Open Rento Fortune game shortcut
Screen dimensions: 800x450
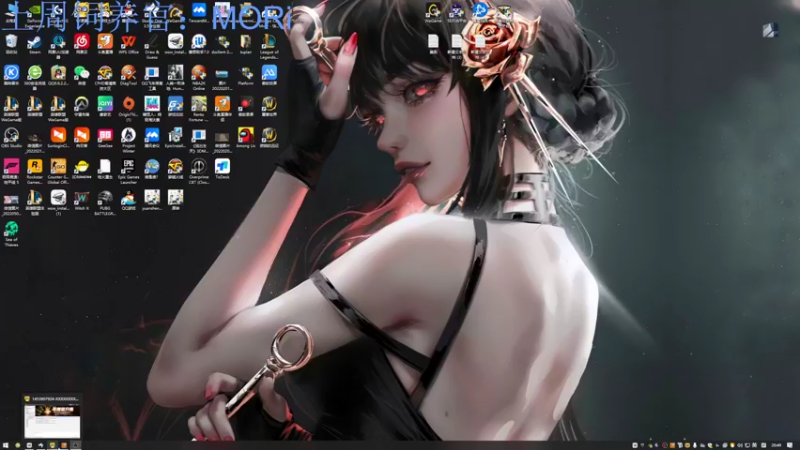(x=199, y=108)
